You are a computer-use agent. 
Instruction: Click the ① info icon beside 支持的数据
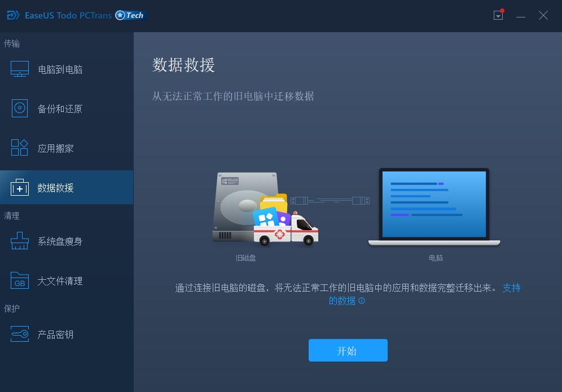click(362, 301)
